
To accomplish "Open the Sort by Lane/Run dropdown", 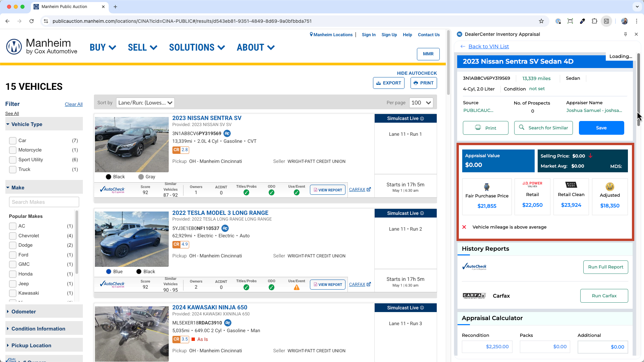I will pos(145,103).
